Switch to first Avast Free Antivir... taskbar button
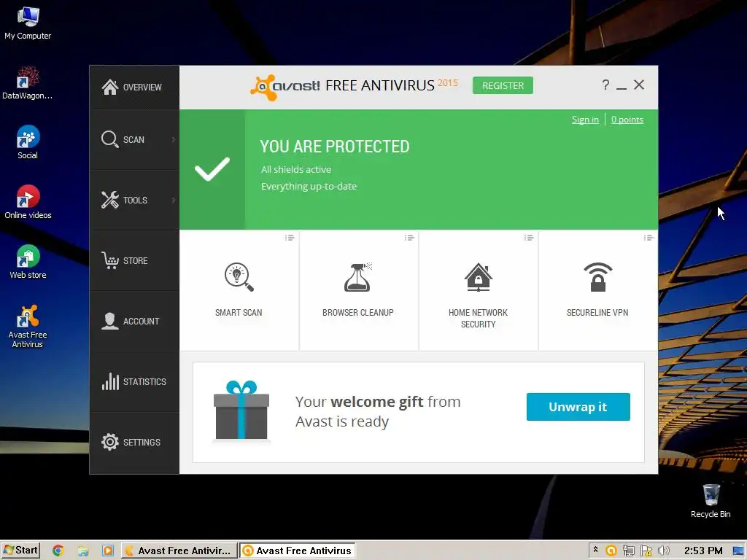747x560 pixels. [179, 551]
